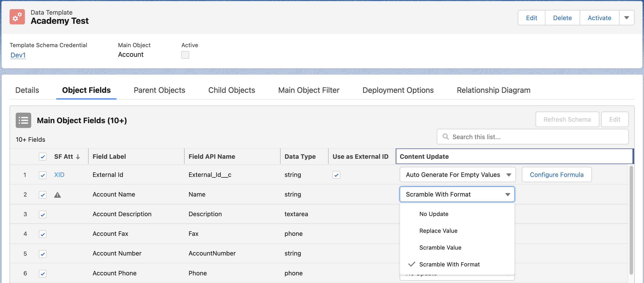Choose Replace Value from the dropdown list
Viewport: 644px width, 283px height.
point(438,231)
